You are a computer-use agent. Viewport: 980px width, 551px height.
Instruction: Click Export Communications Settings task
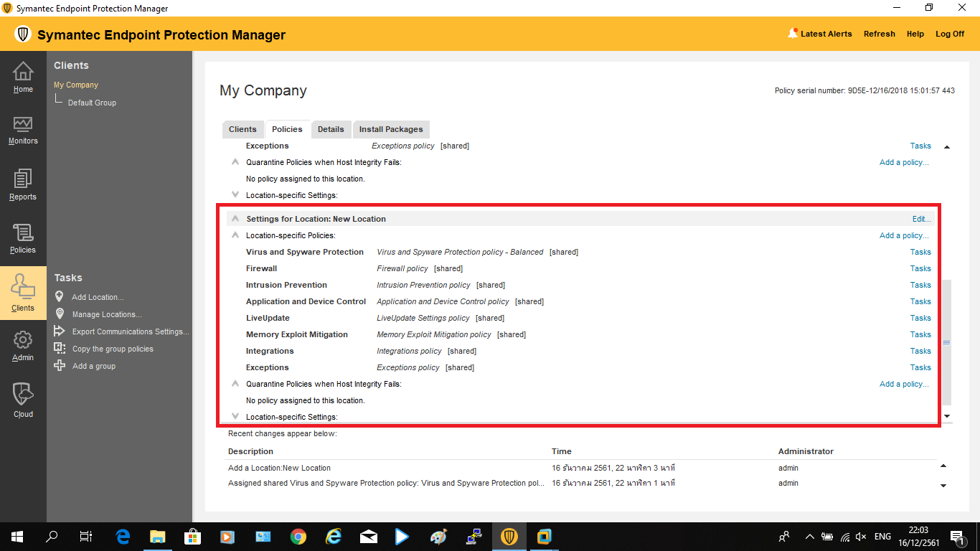tap(131, 331)
